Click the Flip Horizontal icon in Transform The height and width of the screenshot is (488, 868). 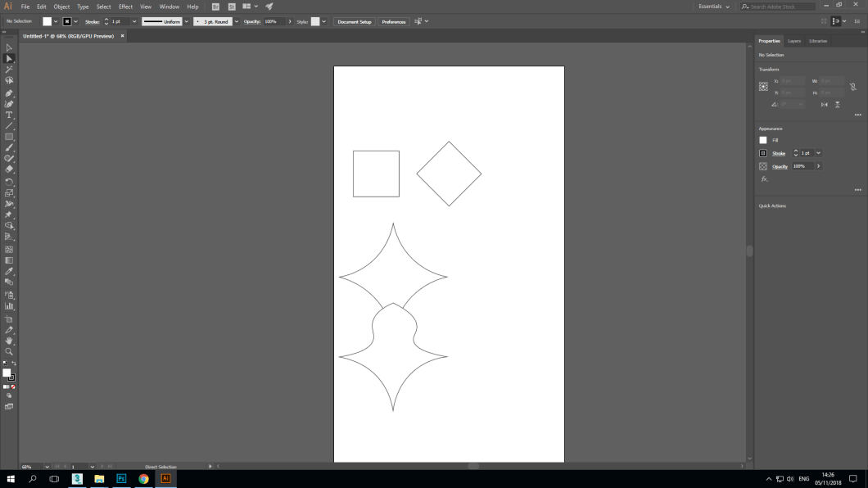tap(825, 104)
